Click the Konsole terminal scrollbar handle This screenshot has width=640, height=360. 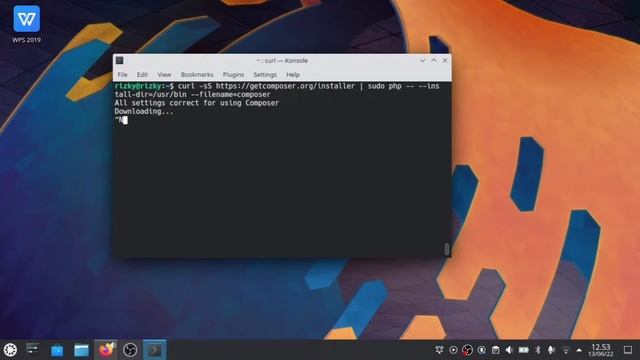tap(447, 249)
